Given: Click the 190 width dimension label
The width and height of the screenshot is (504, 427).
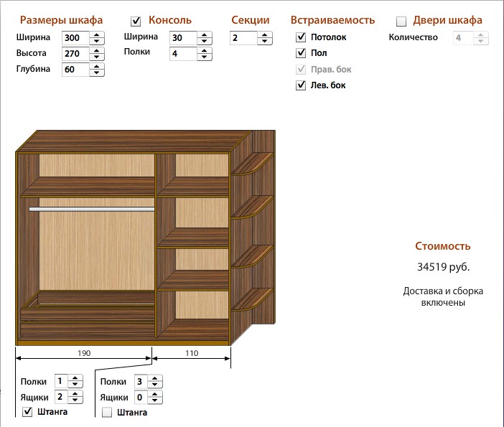Looking at the screenshot, I should [84, 353].
